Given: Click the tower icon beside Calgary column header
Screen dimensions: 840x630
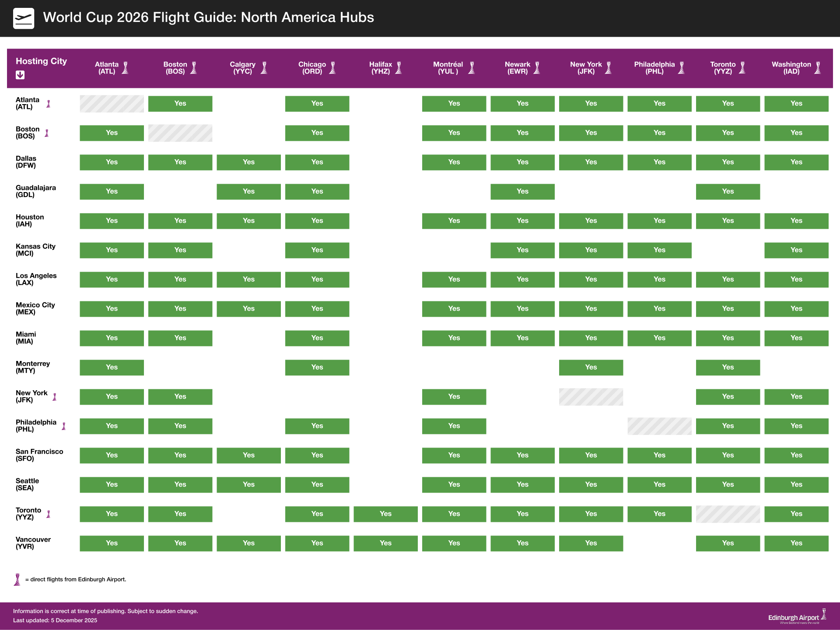Looking at the screenshot, I should pyautogui.click(x=264, y=68).
